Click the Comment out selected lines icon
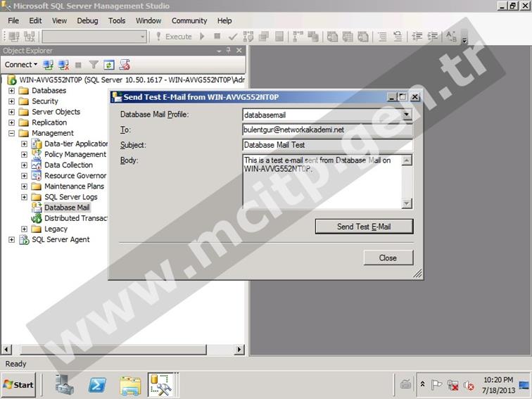Image resolution: width=532 pixels, height=399 pixels. 382,37
